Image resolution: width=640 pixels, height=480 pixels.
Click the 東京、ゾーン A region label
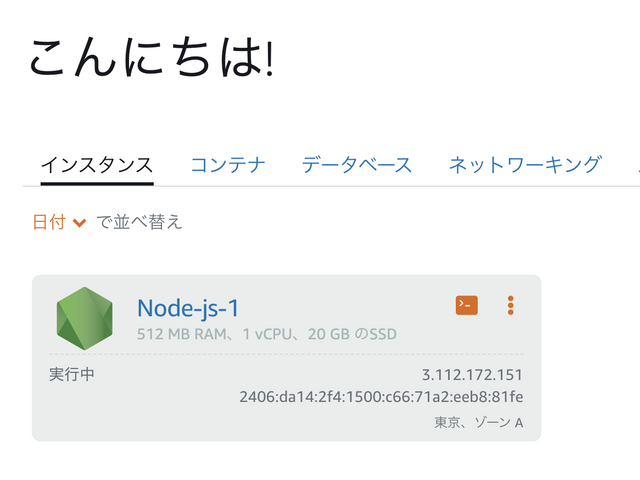(x=479, y=422)
